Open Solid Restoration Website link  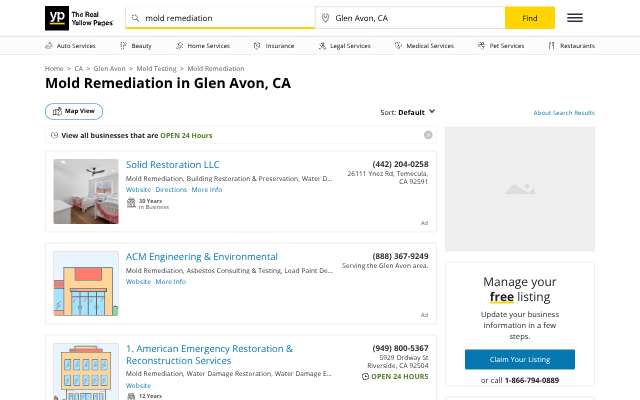click(x=138, y=189)
